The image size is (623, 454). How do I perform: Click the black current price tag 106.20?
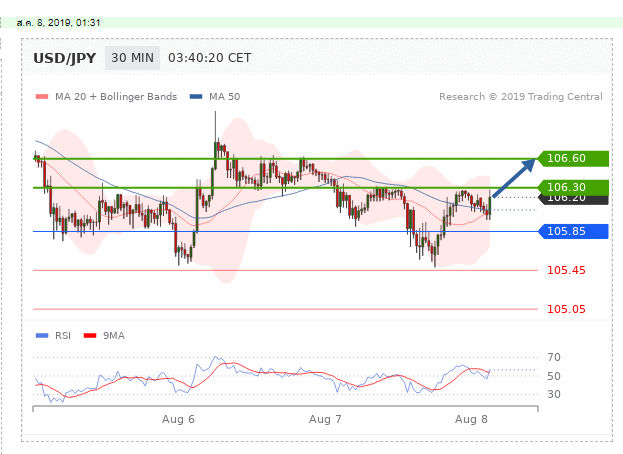pos(573,199)
